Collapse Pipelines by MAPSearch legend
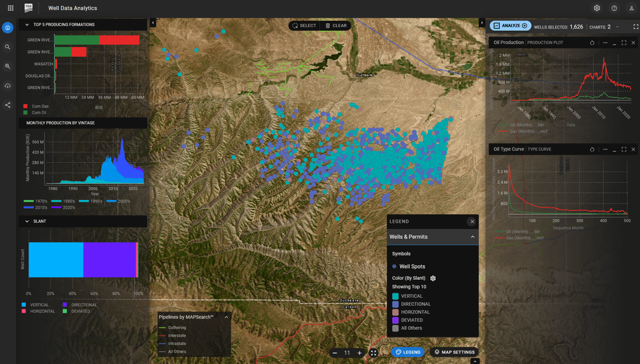The image size is (640, 364). 226,317
